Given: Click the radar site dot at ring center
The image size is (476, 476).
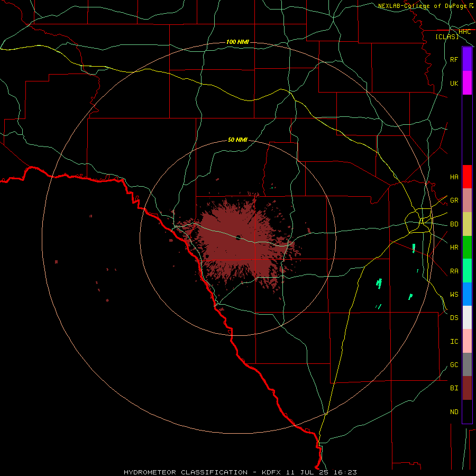Looking at the screenshot, I should coord(239,237).
